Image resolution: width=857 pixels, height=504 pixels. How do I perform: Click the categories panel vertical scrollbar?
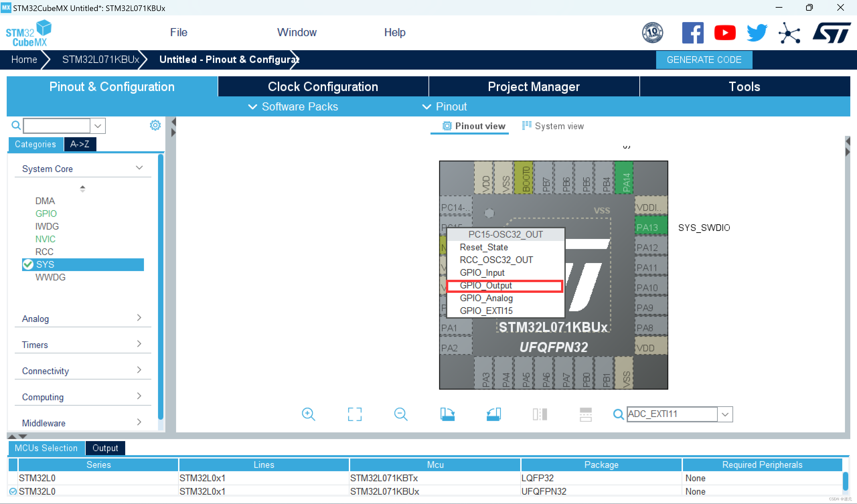[x=160, y=287]
